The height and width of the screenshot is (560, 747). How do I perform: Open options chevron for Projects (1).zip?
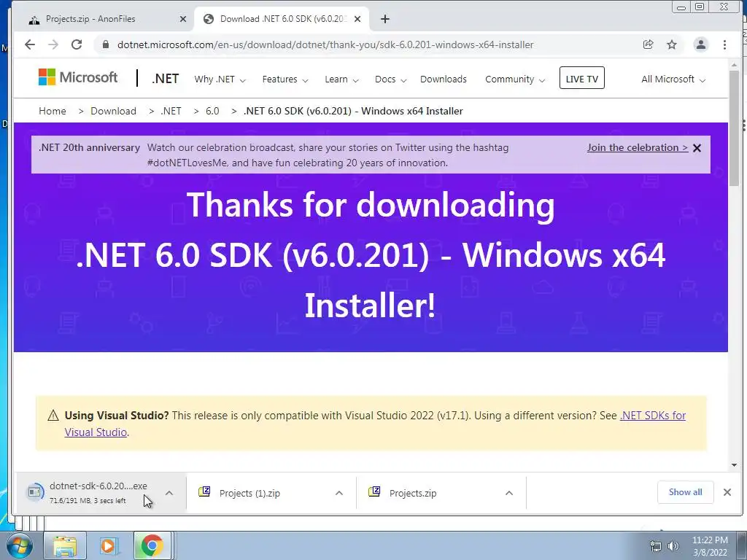[339, 493]
